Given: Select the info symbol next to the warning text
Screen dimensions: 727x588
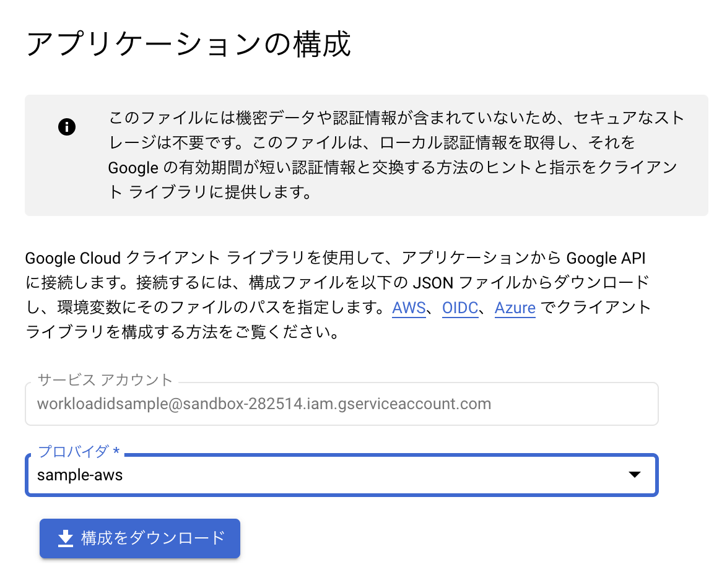Looking at the screenshot, I should pyautogui.click(x=66, y=127).
